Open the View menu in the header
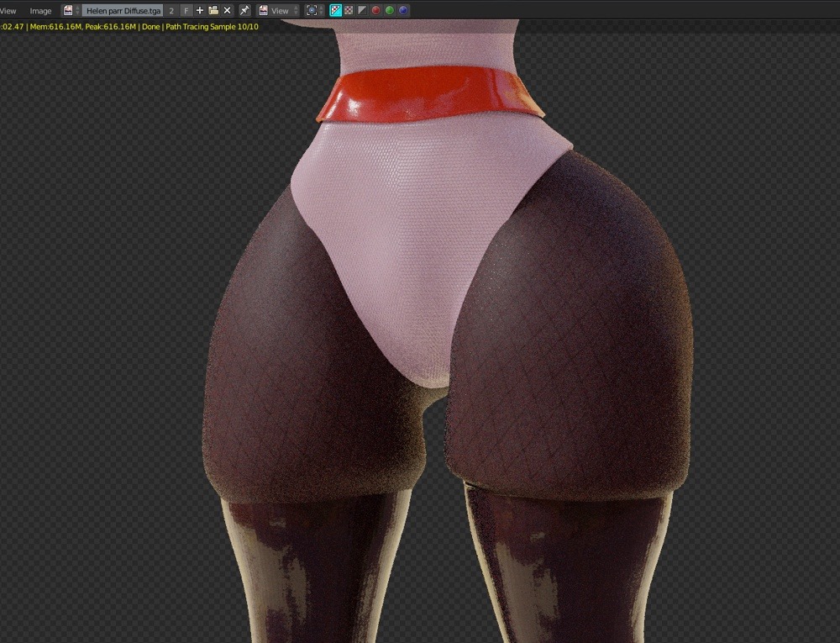840x643 pixels. [x=8, y=11]
